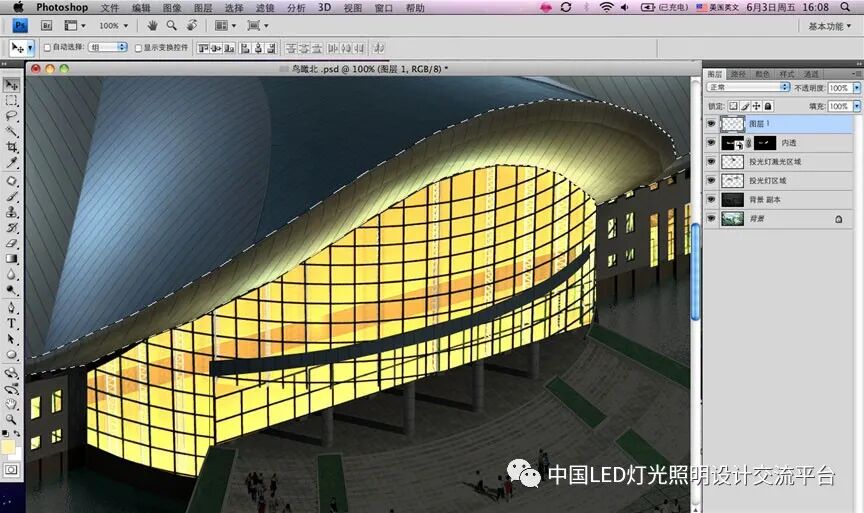Open the 不透明度 opacity slider arrow
Image resolution: width=864 pixels, height=513 pixels.
click(x=857, y=88)
